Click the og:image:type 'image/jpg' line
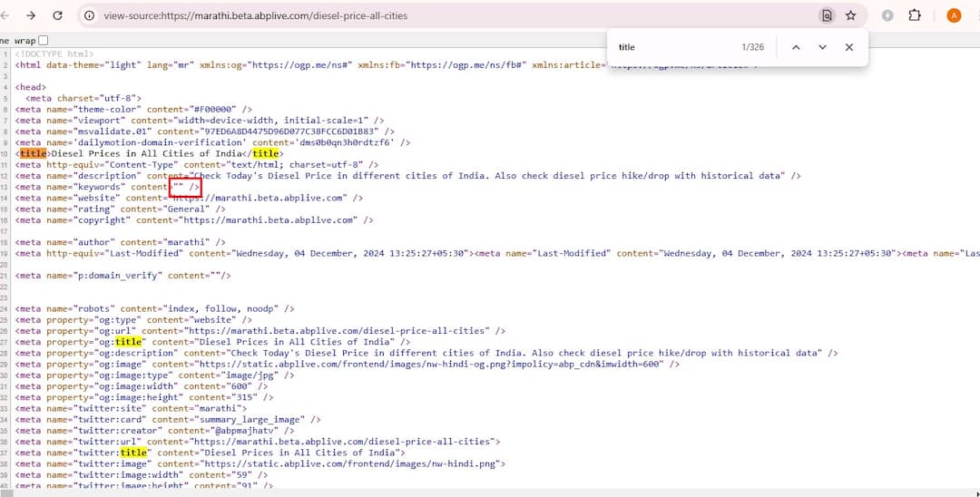 point(154,375)
